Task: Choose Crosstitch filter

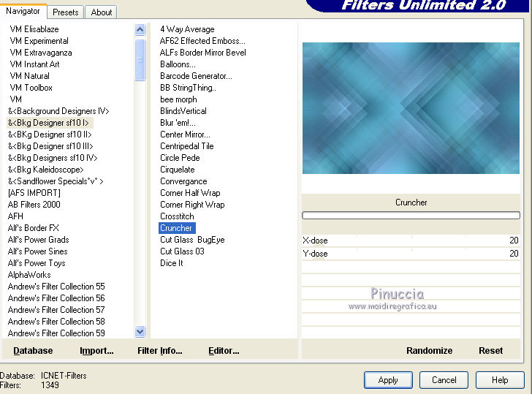Action: pos(177,216)
